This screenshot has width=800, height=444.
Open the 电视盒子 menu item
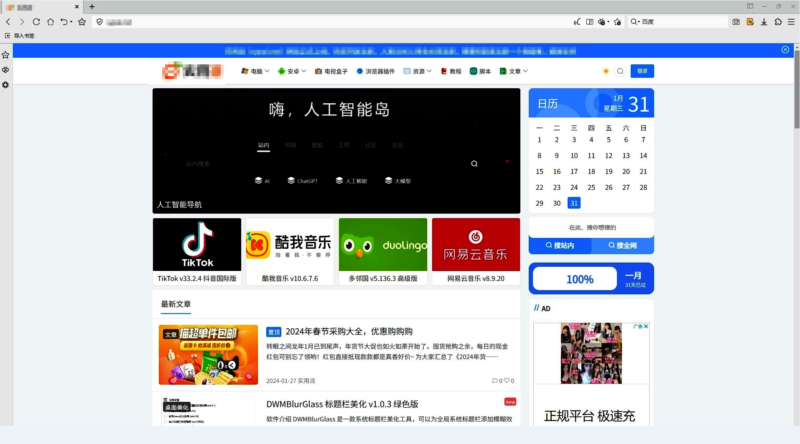[x=331, y=71]
